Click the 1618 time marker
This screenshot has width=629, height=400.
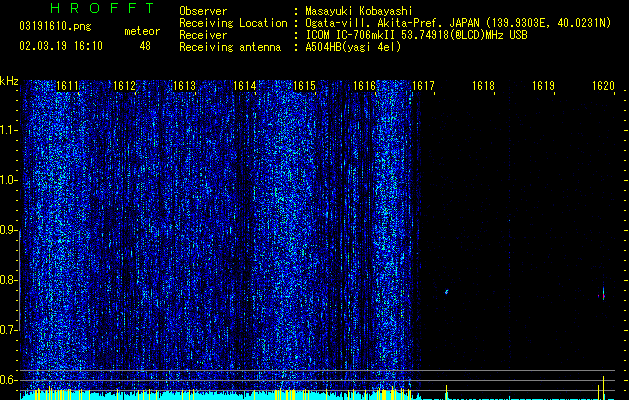483,86
